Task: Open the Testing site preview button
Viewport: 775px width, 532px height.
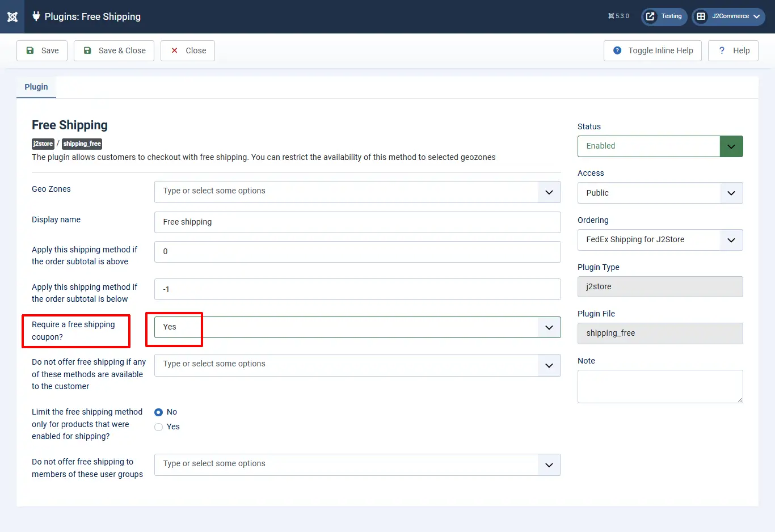Action: [x=664, y=16]
